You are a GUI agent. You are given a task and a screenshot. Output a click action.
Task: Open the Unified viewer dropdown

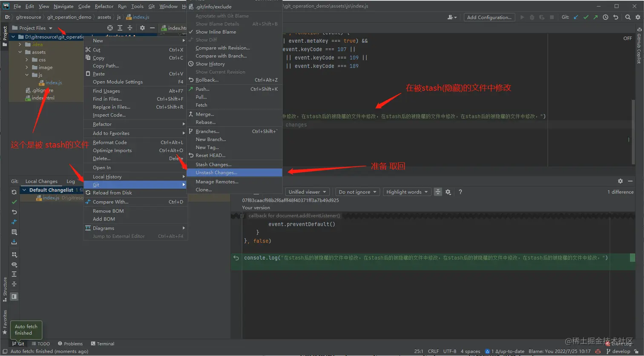307,192
